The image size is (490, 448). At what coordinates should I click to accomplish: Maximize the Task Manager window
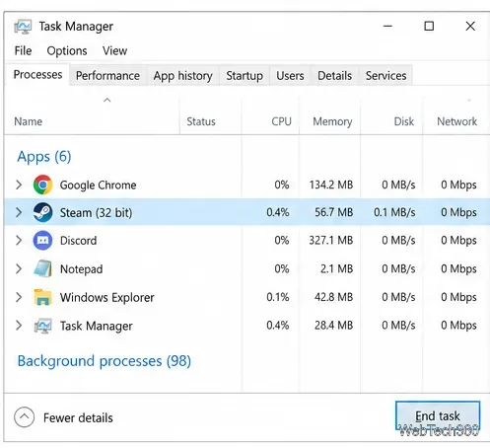click(x=429, y=26)
